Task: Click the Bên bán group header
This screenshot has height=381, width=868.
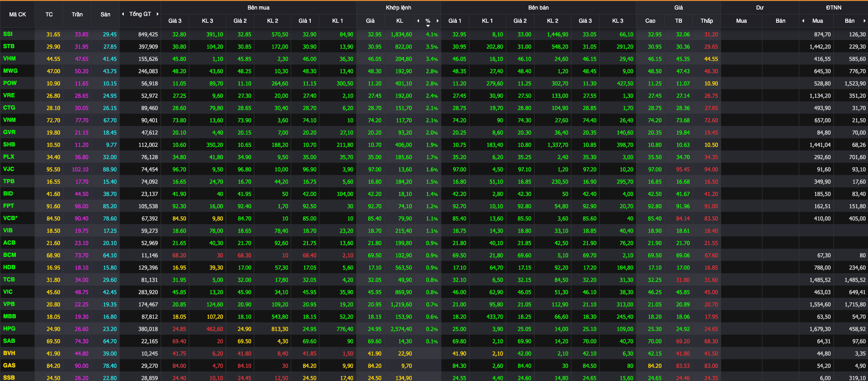Action: (539, 8)
